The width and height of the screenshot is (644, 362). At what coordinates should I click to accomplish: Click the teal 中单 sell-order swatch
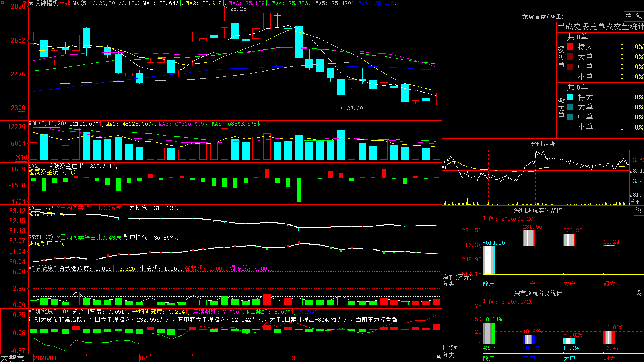pyautogui.click(x=570, y=117)
